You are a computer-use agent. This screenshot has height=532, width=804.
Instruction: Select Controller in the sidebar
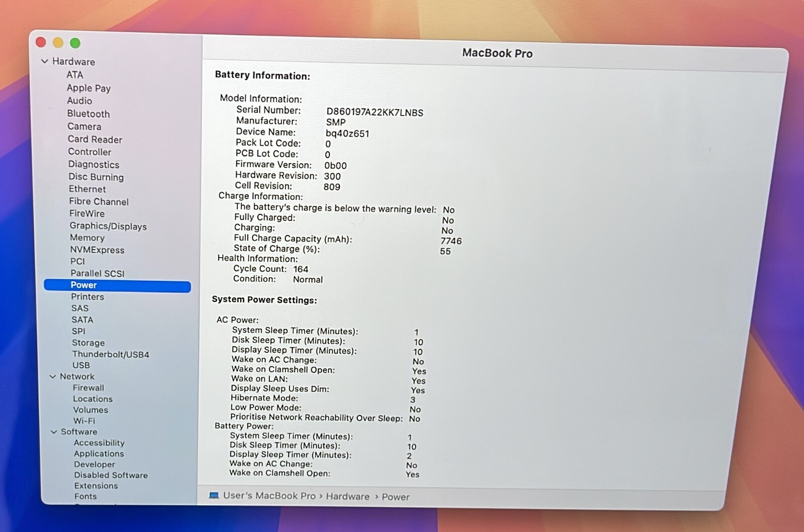tap(89, 152)
